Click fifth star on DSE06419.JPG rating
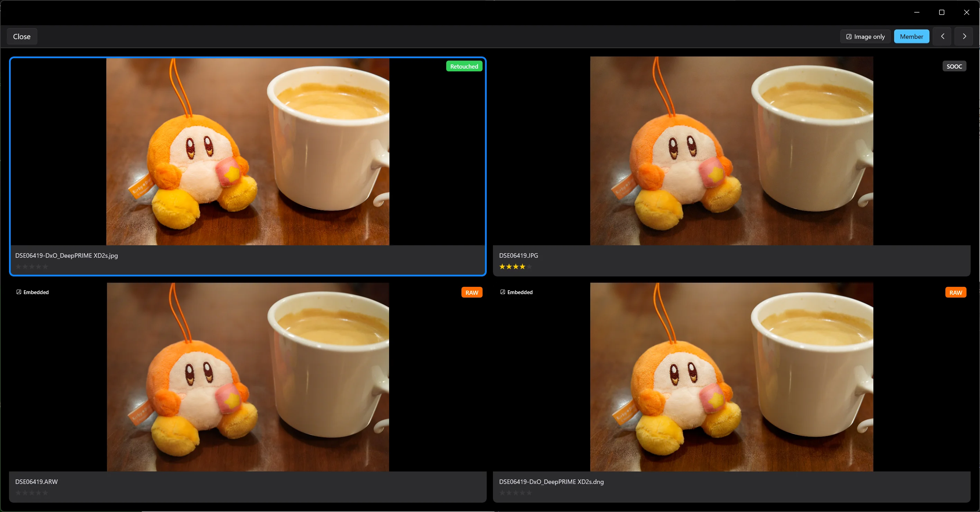This screenshot has height=512, width=980. pos(529,266)
